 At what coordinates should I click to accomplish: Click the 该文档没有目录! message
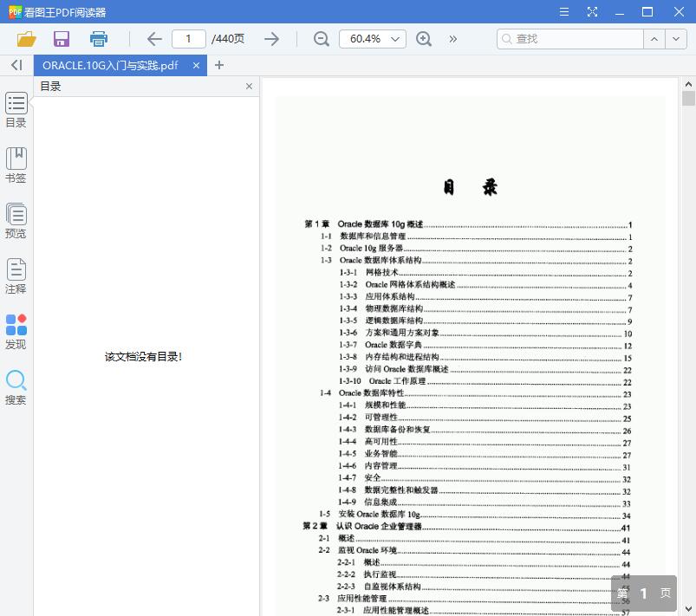click(x=144, y=357)
